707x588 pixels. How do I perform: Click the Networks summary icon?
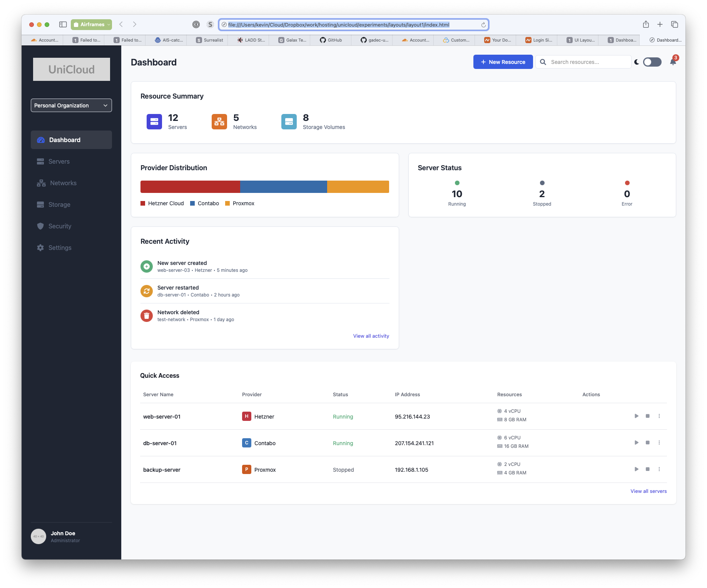219,122
